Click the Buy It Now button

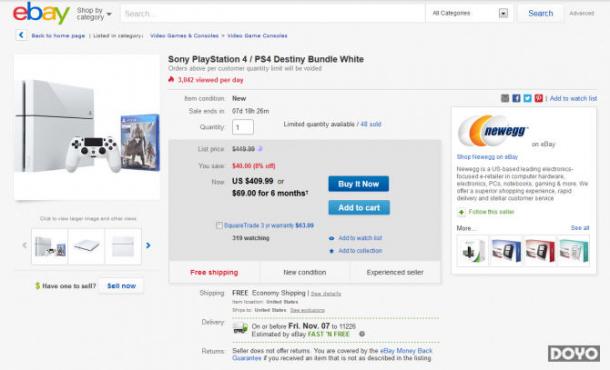[358, 184]
